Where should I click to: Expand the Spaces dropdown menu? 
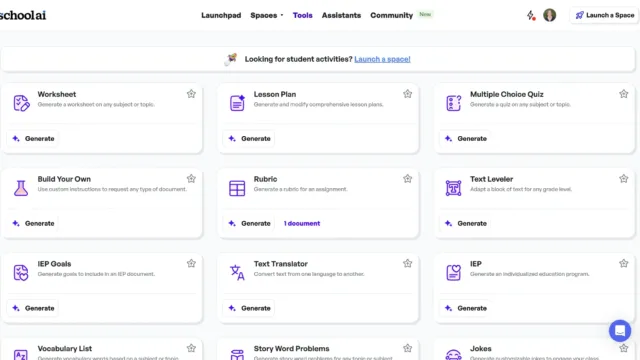click(x=267, y=16)
